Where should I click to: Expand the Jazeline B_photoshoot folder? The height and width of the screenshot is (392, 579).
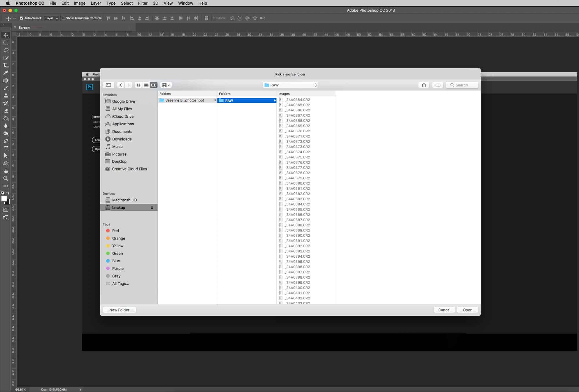tap(215, 100)
